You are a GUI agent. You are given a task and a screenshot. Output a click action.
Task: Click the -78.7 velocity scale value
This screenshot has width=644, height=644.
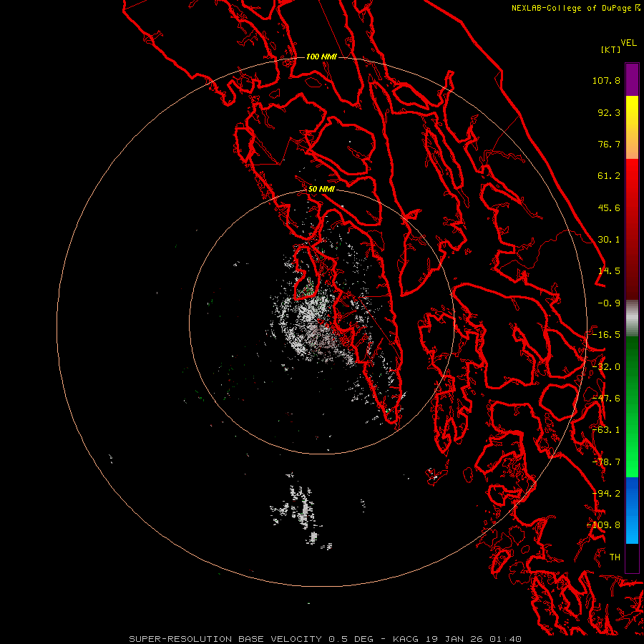point(606,462)
